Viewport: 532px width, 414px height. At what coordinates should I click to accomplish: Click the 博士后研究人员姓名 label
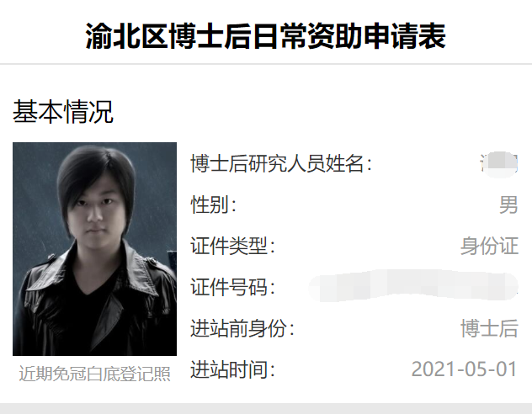coord(281,163)
